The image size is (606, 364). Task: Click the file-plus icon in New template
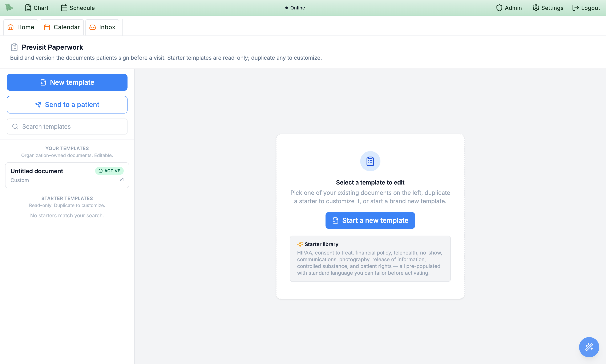click(43, 82)
